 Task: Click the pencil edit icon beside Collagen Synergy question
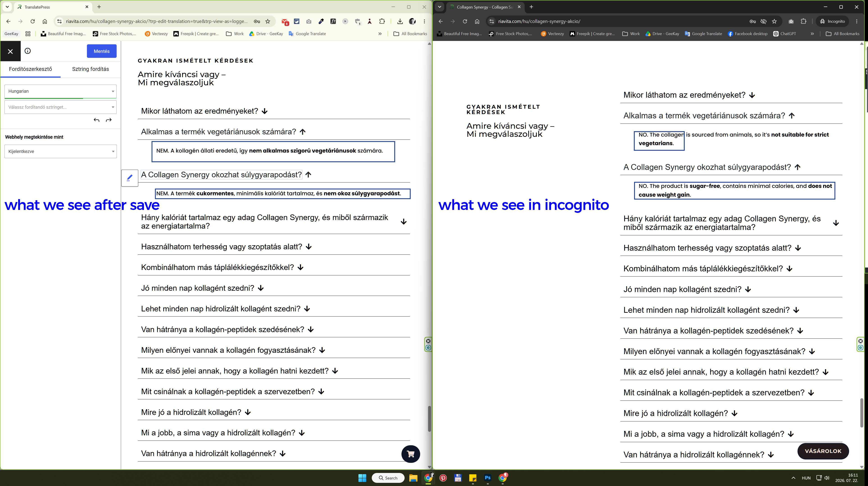(x=130, y=178)
